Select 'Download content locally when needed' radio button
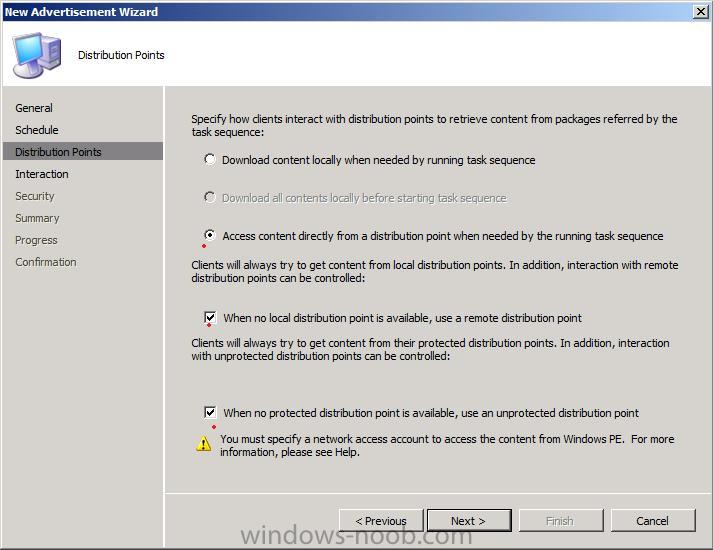Image resolution: width=713 pixels, height=550 pixels. (210, 160)
